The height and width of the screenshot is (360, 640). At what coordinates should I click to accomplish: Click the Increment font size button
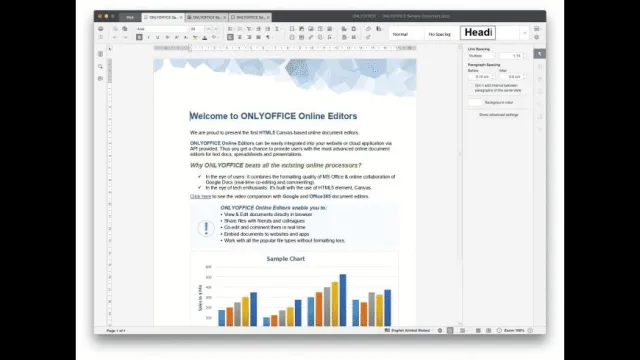(209, 29)
